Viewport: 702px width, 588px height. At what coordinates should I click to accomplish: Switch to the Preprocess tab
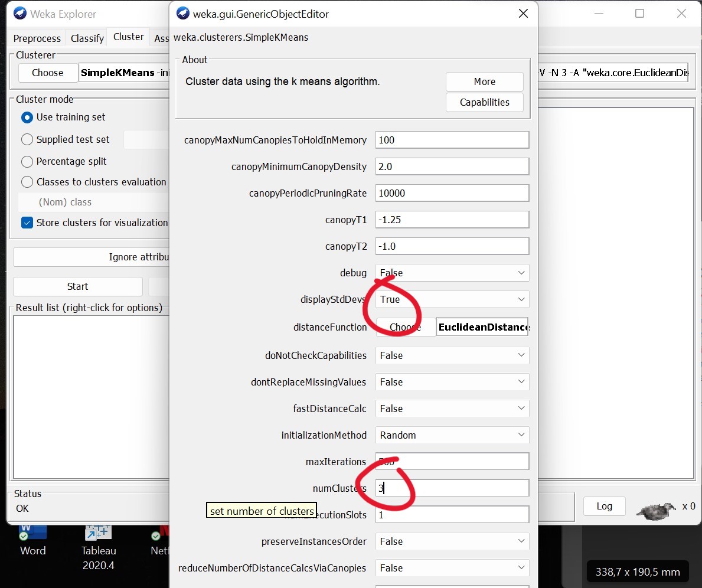coord(37,38)
